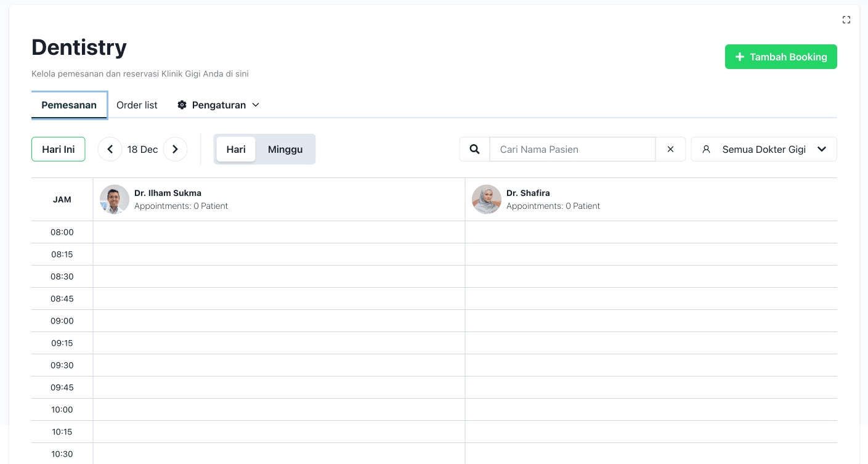Viewport: 868px width, 464px height.
Task: Select the Pemesanan tab
Action: [69, 105]
